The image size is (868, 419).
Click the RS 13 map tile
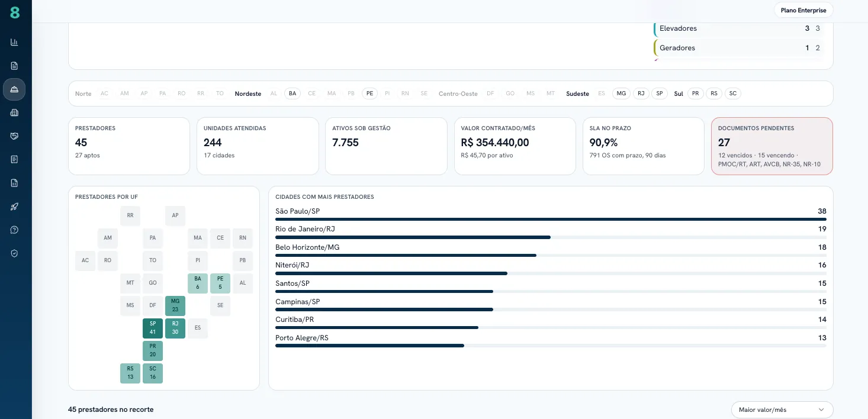(x=130, y=373)
